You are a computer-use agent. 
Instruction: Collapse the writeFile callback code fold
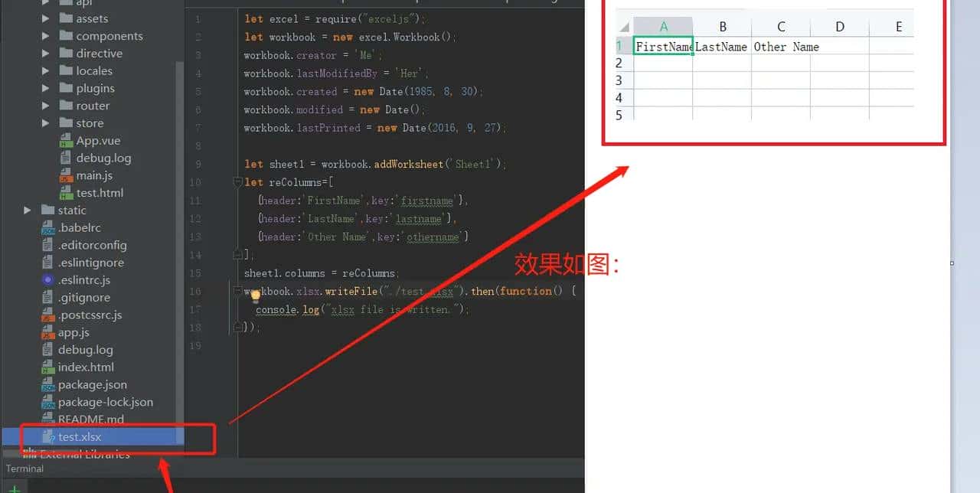(x=237, y=292)
